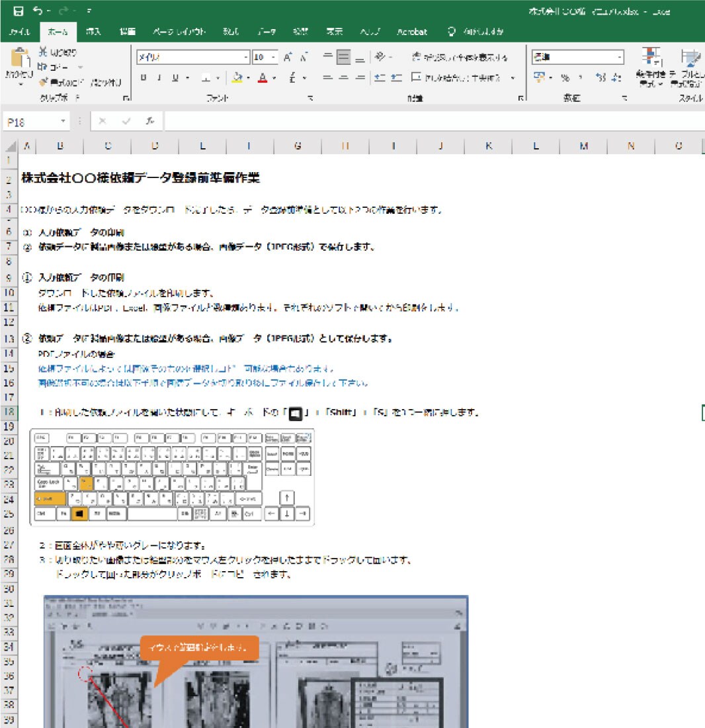705x728 pixels.
Task: Apply the yellow fill color button
Action: pyautogui.click(x=237, y=77)
